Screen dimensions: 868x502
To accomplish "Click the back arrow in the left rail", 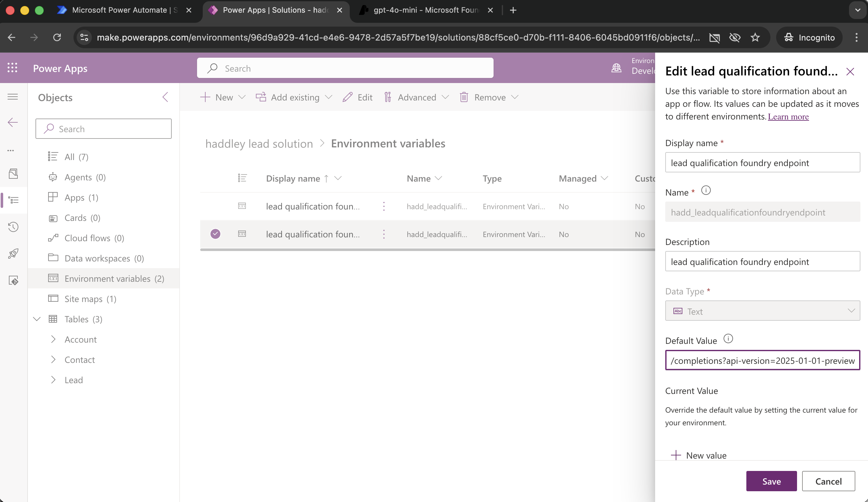I will coord(12,122).
